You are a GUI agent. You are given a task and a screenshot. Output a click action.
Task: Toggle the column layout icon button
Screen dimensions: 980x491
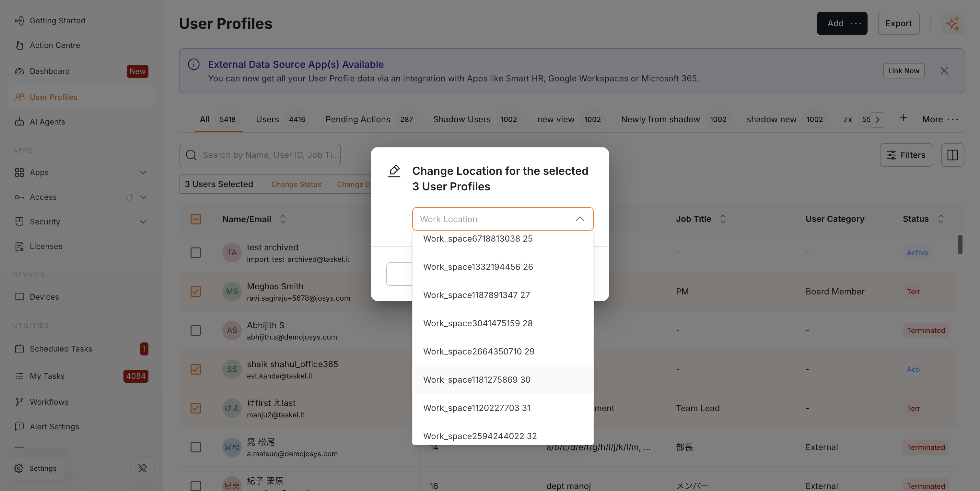tap(952, 155)
